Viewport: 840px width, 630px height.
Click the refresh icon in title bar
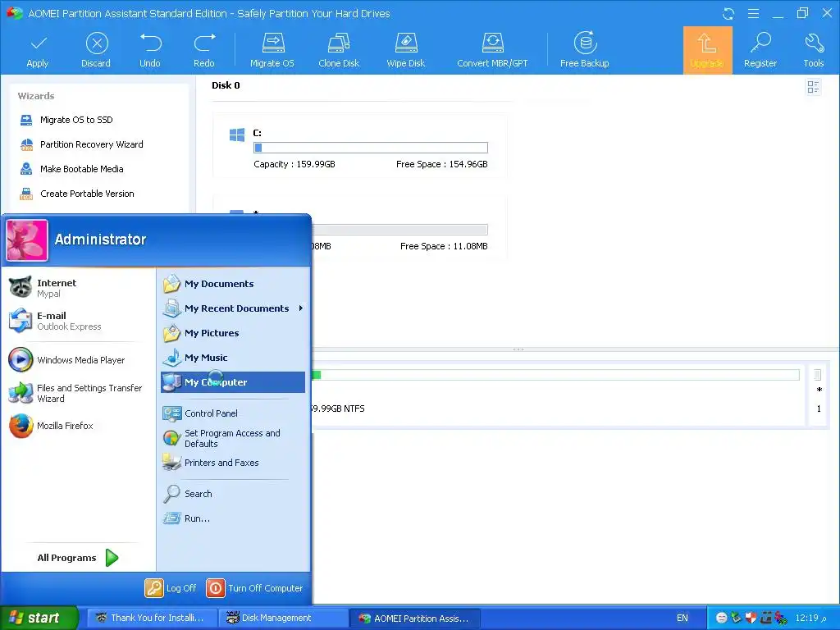click(728, 13)
